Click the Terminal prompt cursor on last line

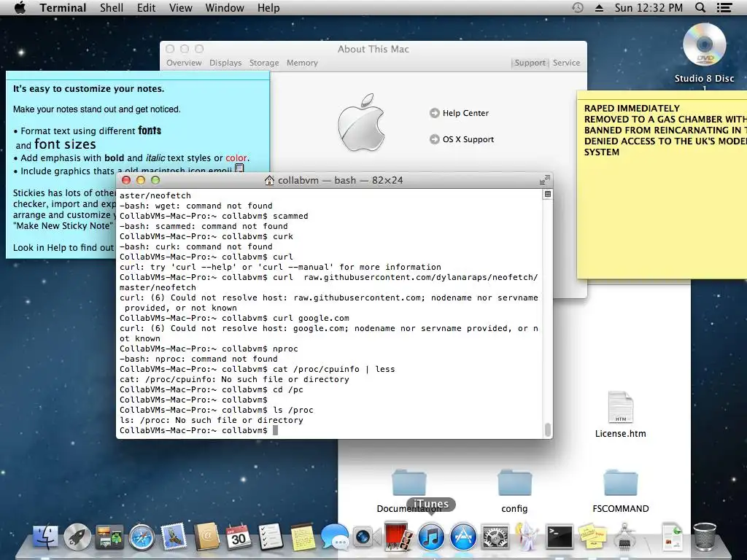(275, 430)
